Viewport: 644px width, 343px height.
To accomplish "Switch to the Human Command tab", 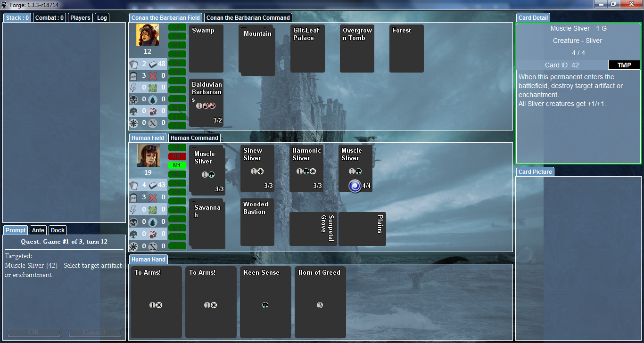I will [194, 138].
